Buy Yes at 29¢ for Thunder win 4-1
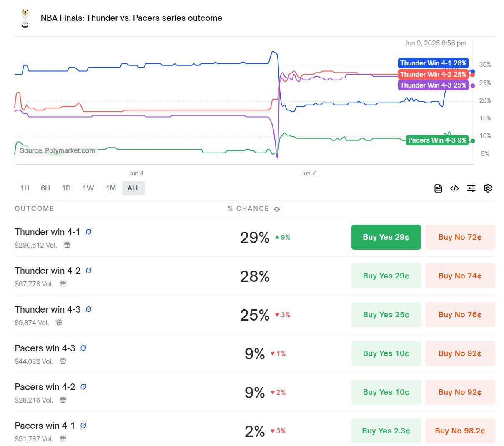Screen dimensions: 504x446 [386, 237]
